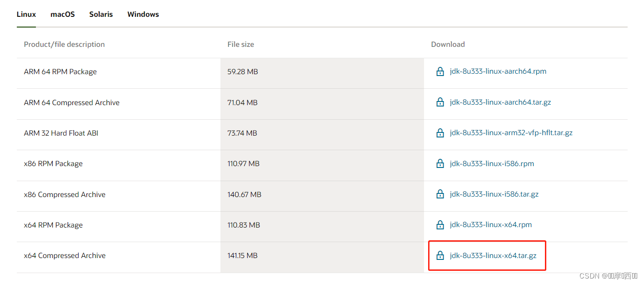Select the x64 Compressed Archive description
The image size is (644, 284).
pyautogui.click(x=65, y=256)
